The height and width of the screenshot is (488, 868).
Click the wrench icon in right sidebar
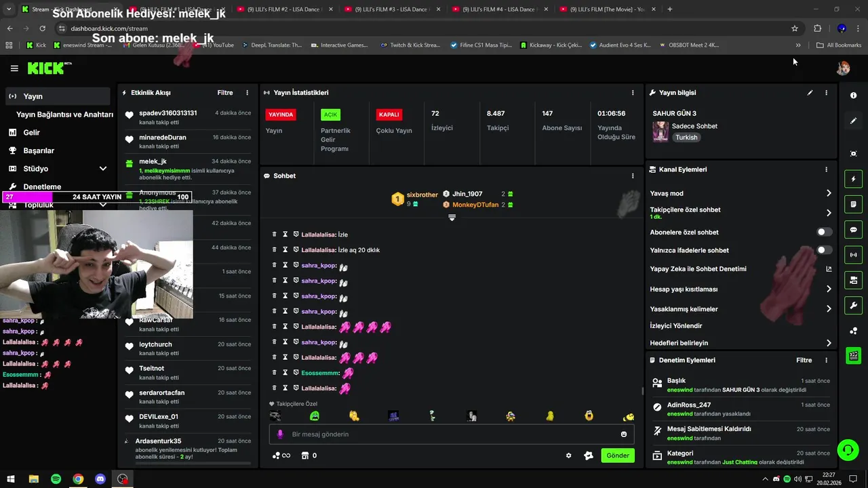pos(853,305)
